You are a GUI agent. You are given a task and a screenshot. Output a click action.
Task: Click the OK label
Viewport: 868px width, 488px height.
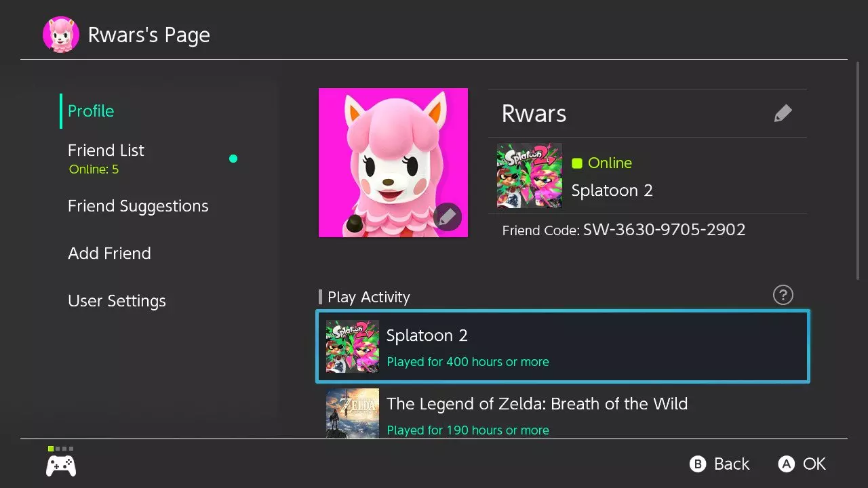(x=814, y=464)
